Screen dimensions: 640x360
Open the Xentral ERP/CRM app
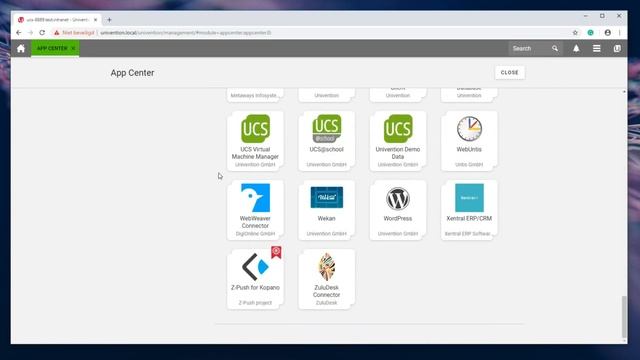pos(469,210)
